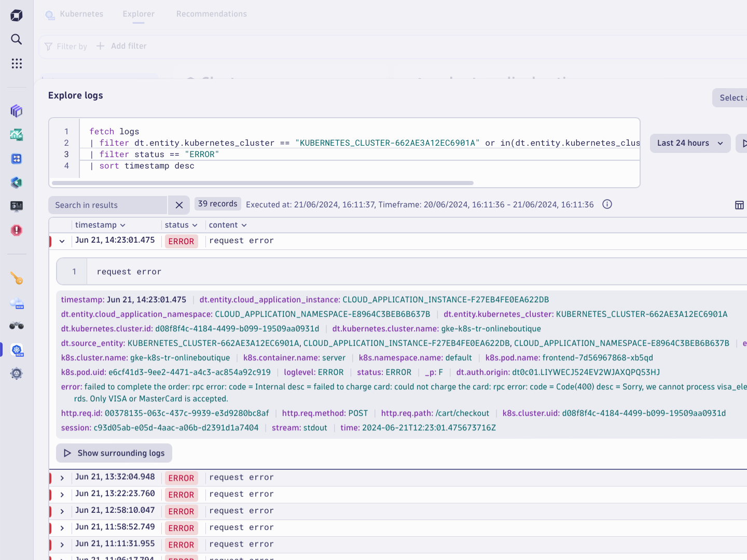Click the k8s.pod.uid e6cf41d3 field value

[x=189, y=372]
